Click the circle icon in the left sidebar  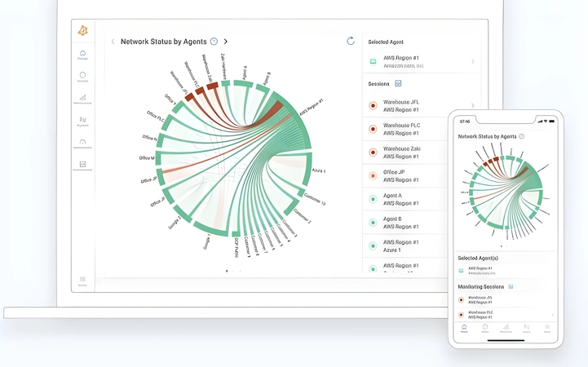(82, 77)
